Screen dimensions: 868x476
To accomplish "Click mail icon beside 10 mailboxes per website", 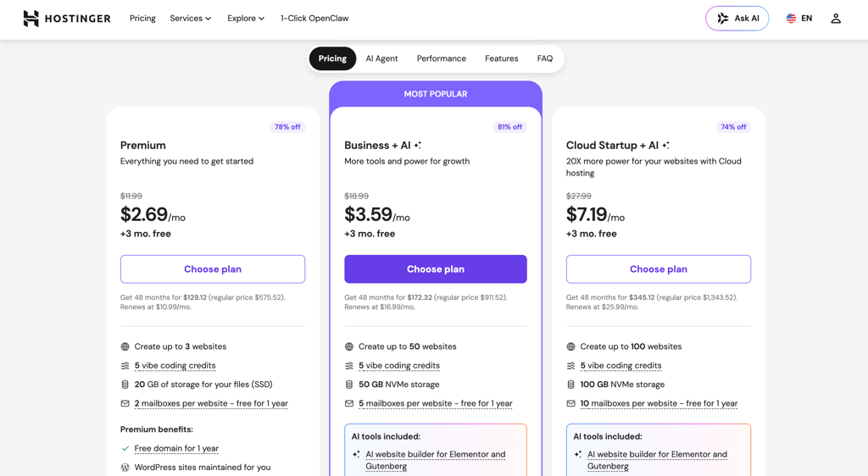I will 570,403.
